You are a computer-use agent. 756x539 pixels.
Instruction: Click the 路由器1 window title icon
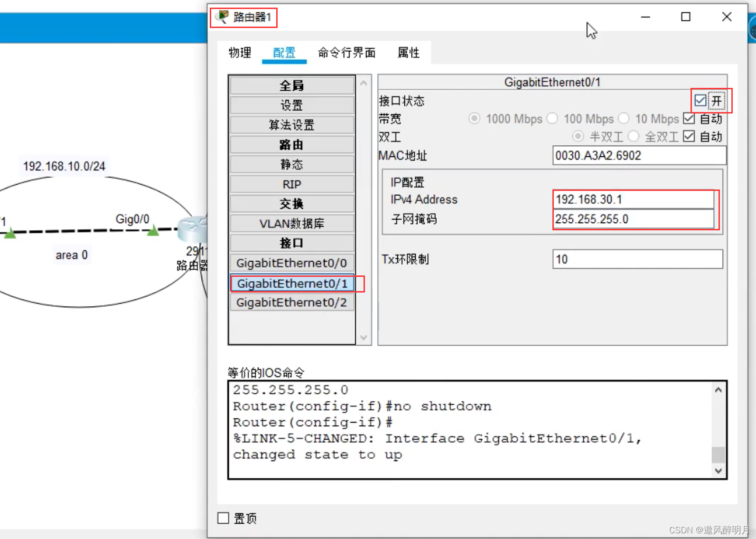pyautogui.click(x=222, y=17)
